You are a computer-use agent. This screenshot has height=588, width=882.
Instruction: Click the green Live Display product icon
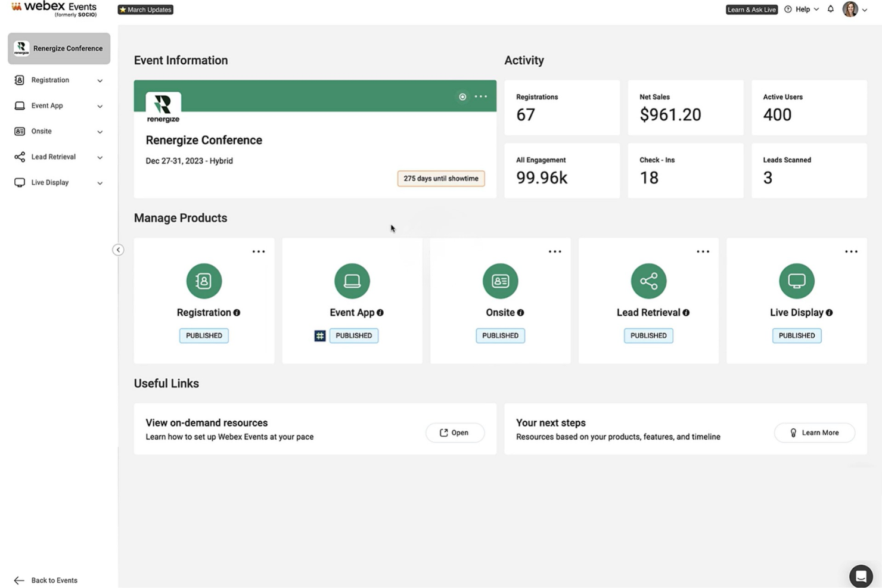797,281
